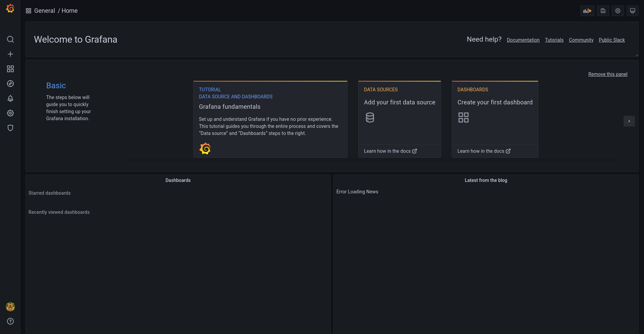Click the General breadcrumb
Screen dimensions: 644x334
(45, 11)
